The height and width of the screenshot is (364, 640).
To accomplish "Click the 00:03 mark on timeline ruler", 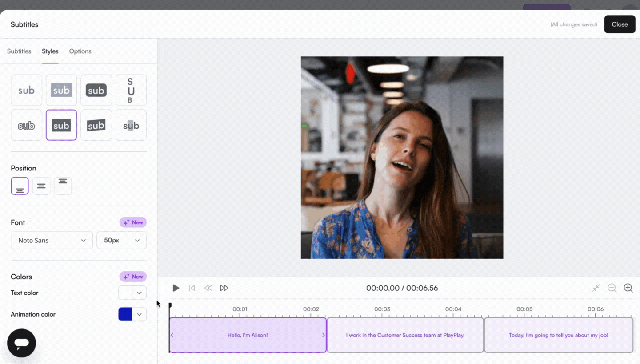I will click(x=382, y=309).
